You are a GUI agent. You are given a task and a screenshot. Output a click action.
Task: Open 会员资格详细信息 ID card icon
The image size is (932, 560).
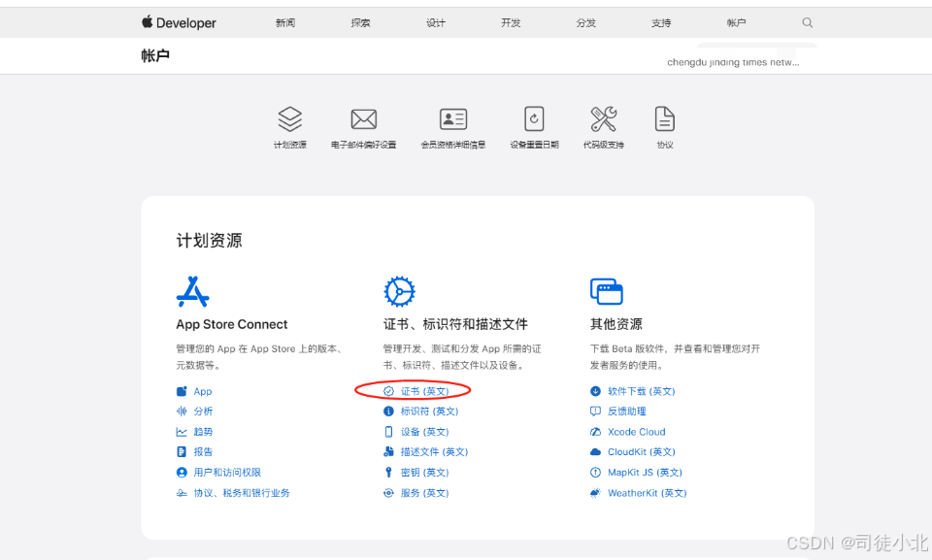click(x=453, y=119)
